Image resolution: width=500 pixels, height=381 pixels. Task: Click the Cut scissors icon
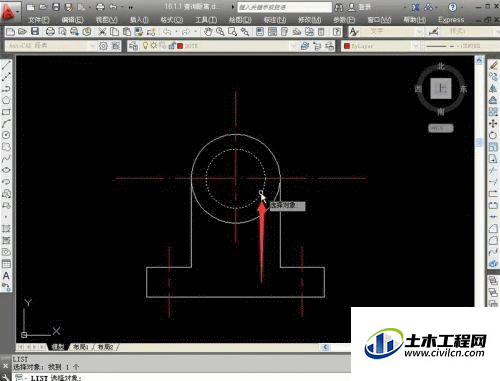(x=102, y=32)
